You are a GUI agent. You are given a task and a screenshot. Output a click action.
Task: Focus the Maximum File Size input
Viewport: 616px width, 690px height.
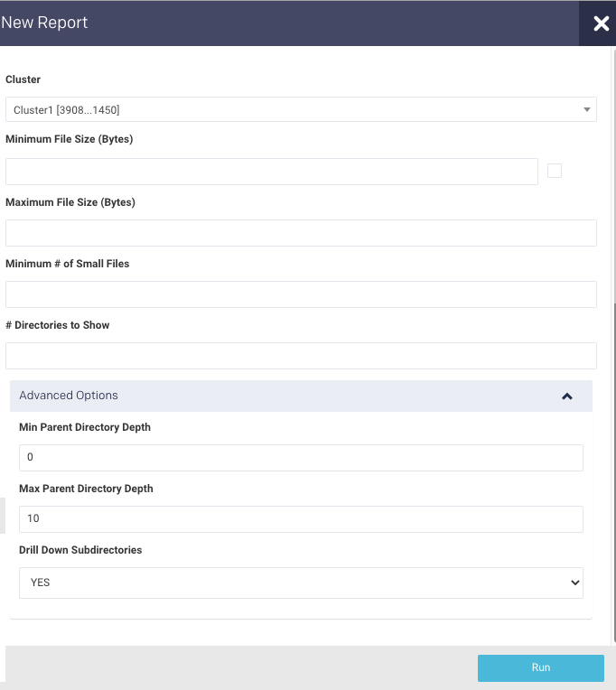tap(301, 233)
